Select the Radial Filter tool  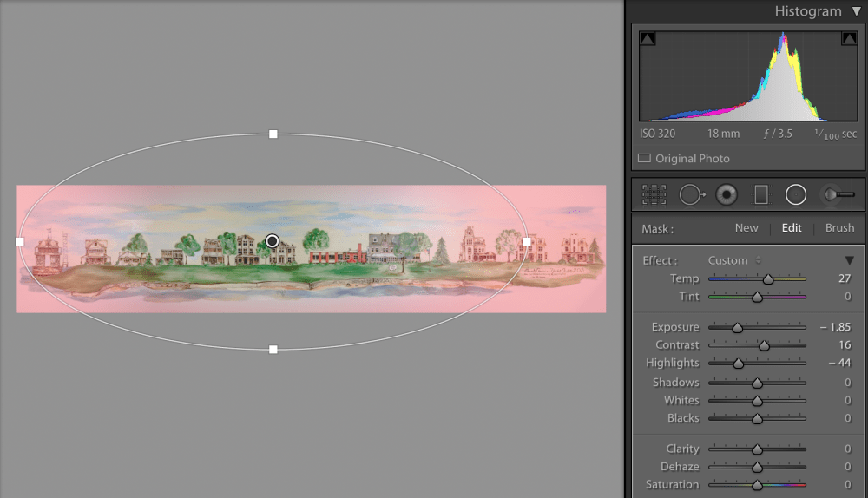point(795,194)
